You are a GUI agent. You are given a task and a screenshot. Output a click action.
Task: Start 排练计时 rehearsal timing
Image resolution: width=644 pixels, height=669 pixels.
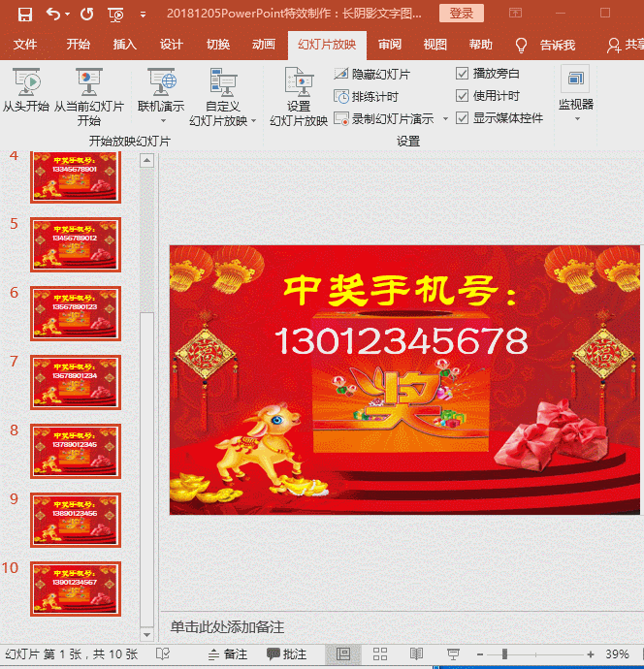click(x=366, y=97)
